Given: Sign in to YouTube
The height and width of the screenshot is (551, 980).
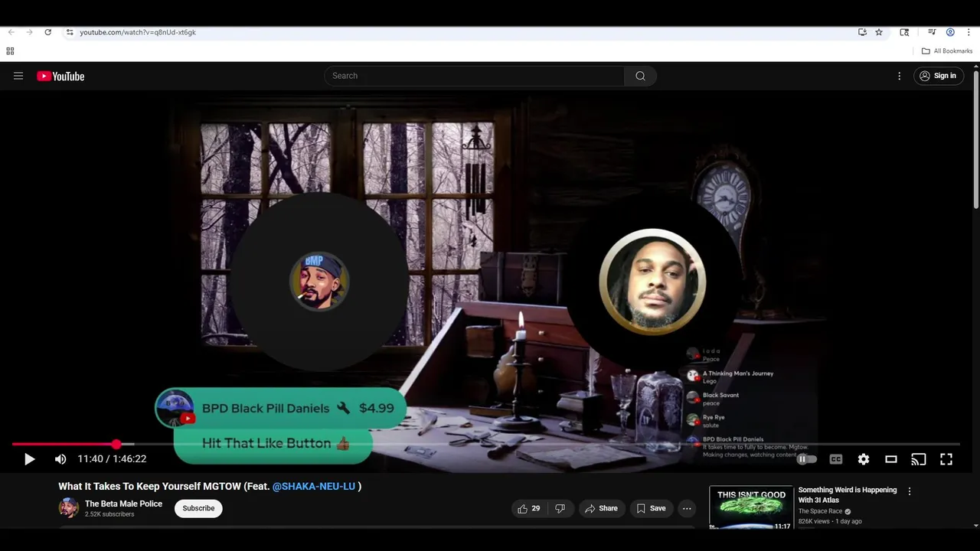Looking at the screenshot, I should point(939,76).
